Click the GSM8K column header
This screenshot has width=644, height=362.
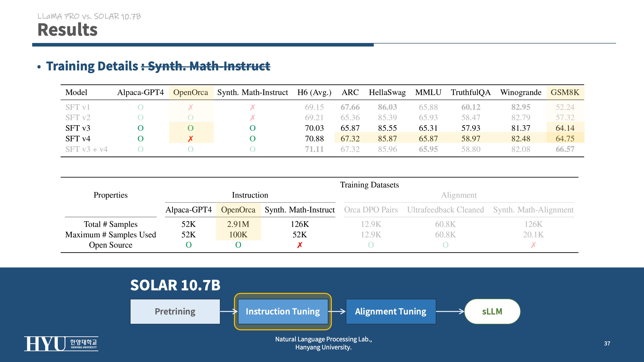565,93
